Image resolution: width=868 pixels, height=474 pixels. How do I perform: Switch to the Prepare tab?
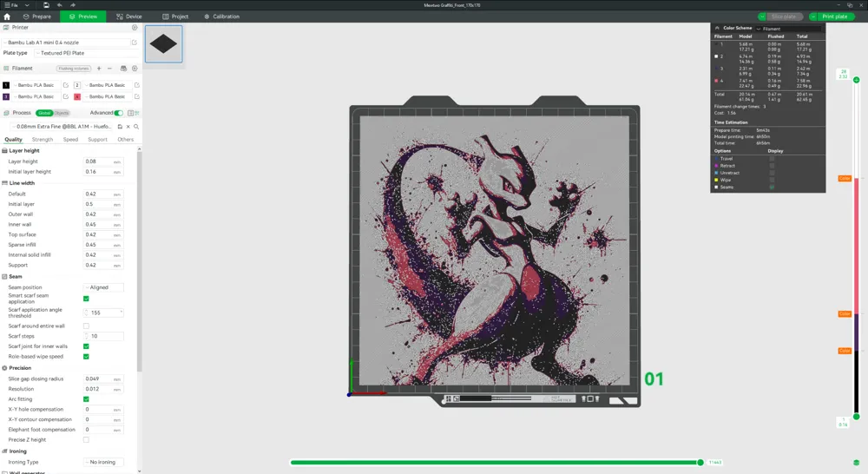click(37, 16)
